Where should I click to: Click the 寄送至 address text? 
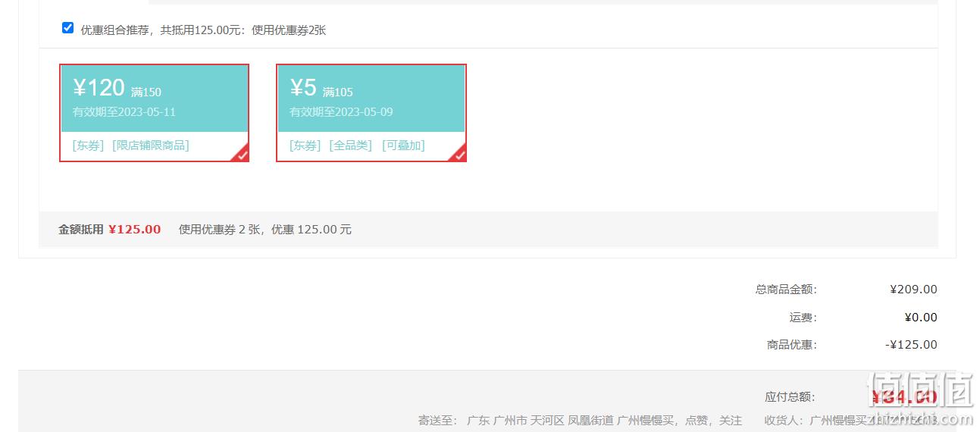580,420
